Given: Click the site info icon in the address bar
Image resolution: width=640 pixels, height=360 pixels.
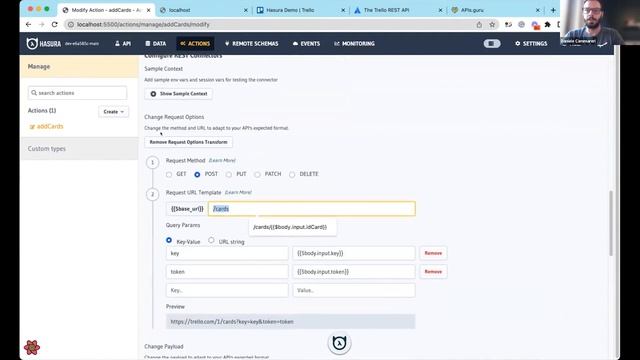Looking at the screenshot, I should click(71, 24).
